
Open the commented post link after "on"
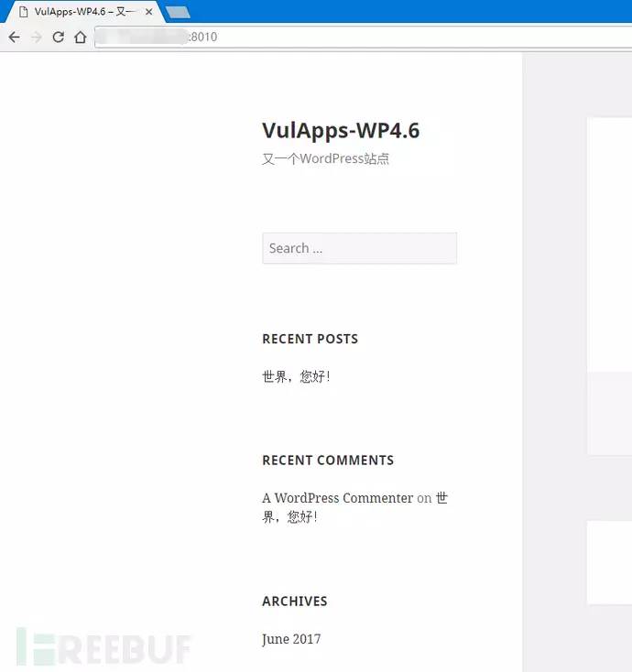tap(354, 507)
